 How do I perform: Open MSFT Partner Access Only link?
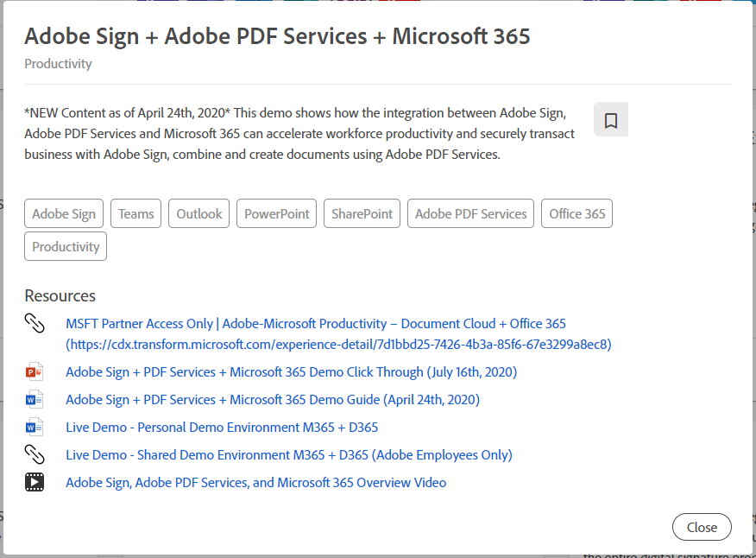[338, 334]
